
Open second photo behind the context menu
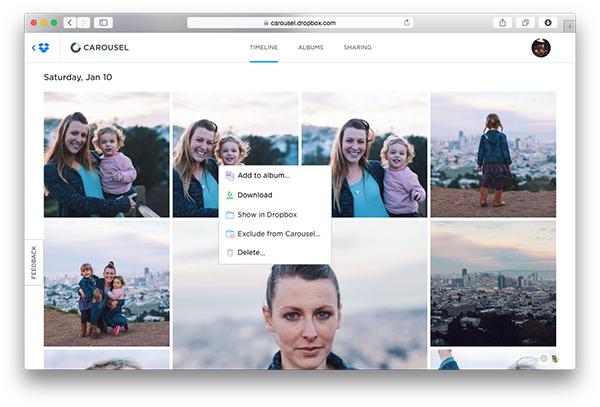pos(196,155)
